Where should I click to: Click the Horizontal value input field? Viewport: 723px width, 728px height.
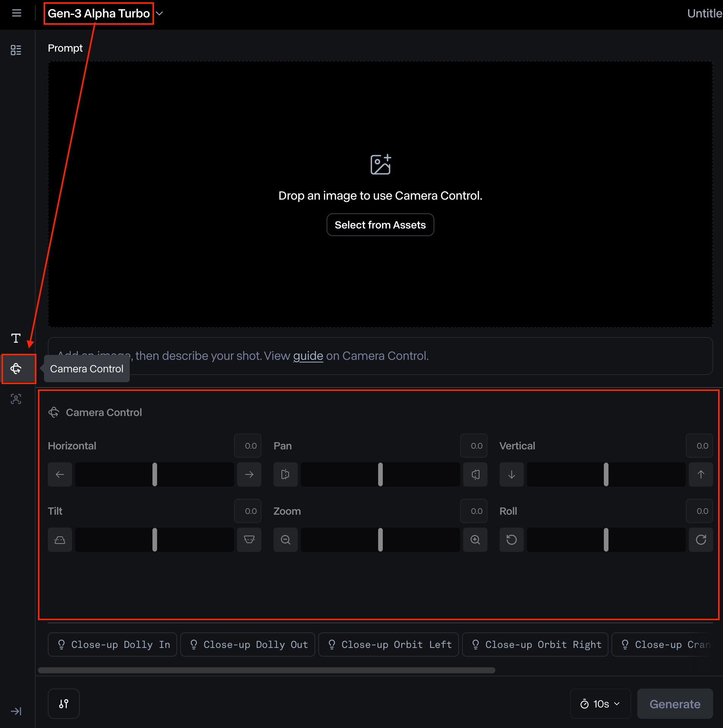coord(248,446)
